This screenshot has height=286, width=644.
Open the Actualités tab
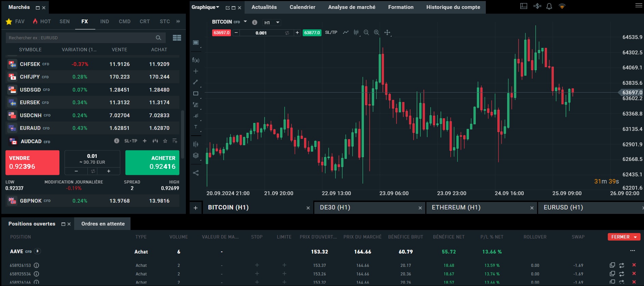click(264, 7)
